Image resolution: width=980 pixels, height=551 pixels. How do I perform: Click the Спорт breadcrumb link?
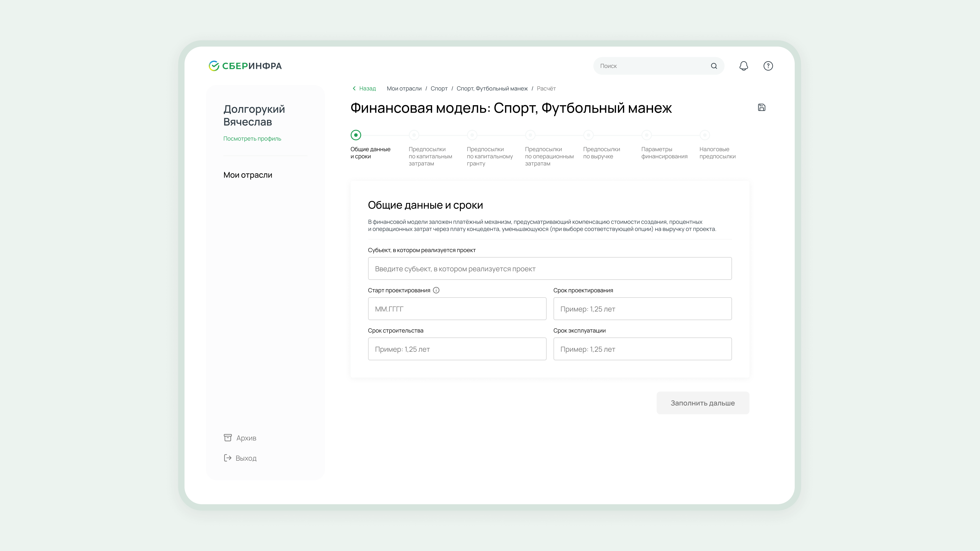point(439,88)
